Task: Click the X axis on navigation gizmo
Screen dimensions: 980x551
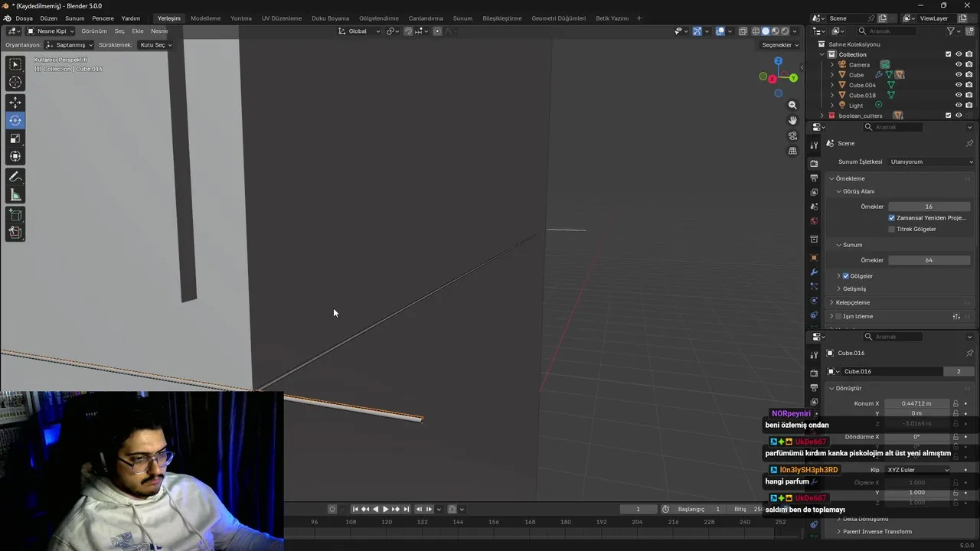Action: pyautogui.click(x=773, y=80)
